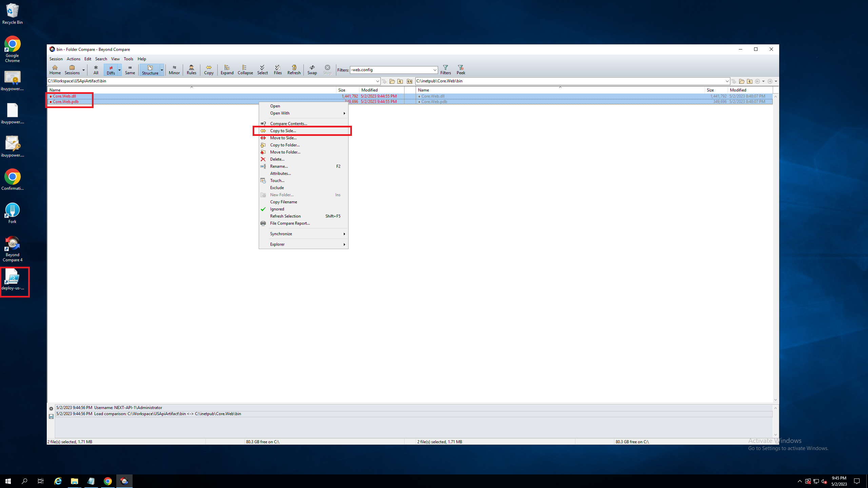The image size is (868, 488).
Task: Click the Rules referee icon
Action: pyautogui.click(x=191, y=69)
